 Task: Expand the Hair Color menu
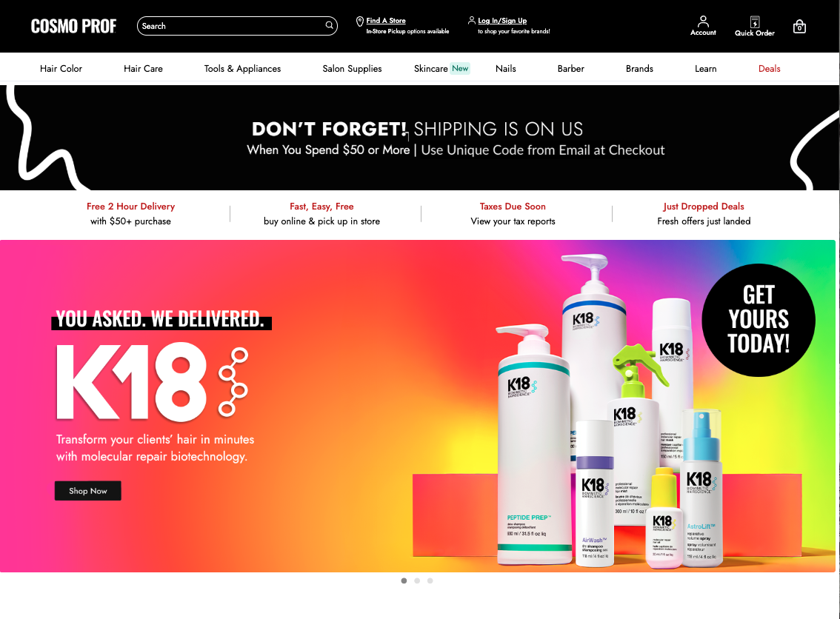(61, 69)
